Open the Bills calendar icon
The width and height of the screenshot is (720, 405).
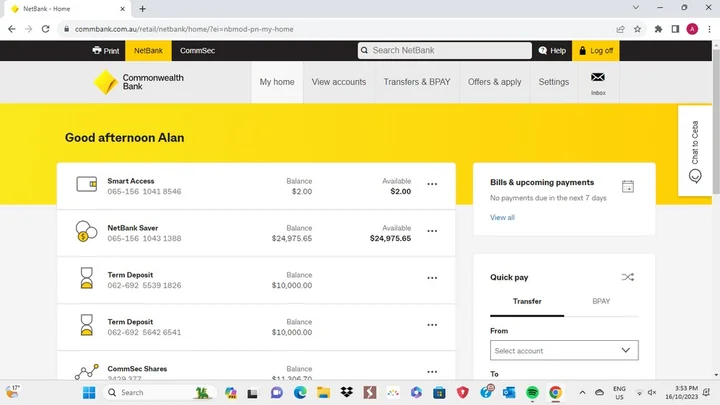click(x=628, y=186)
